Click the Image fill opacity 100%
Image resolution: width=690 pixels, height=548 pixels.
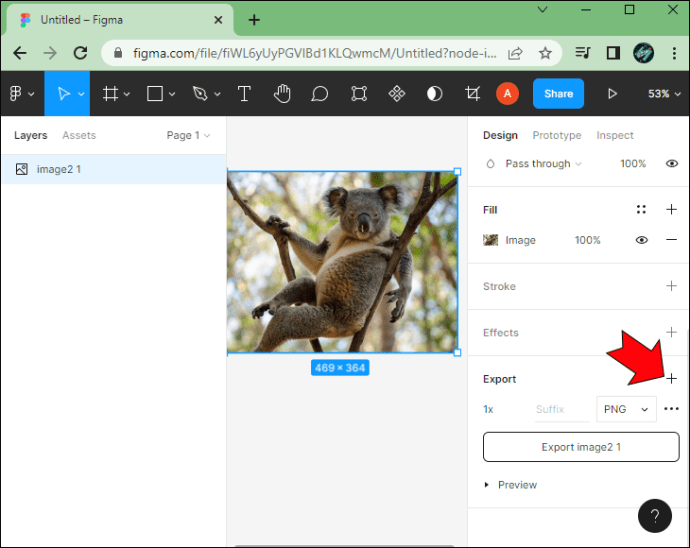point(587,240)
